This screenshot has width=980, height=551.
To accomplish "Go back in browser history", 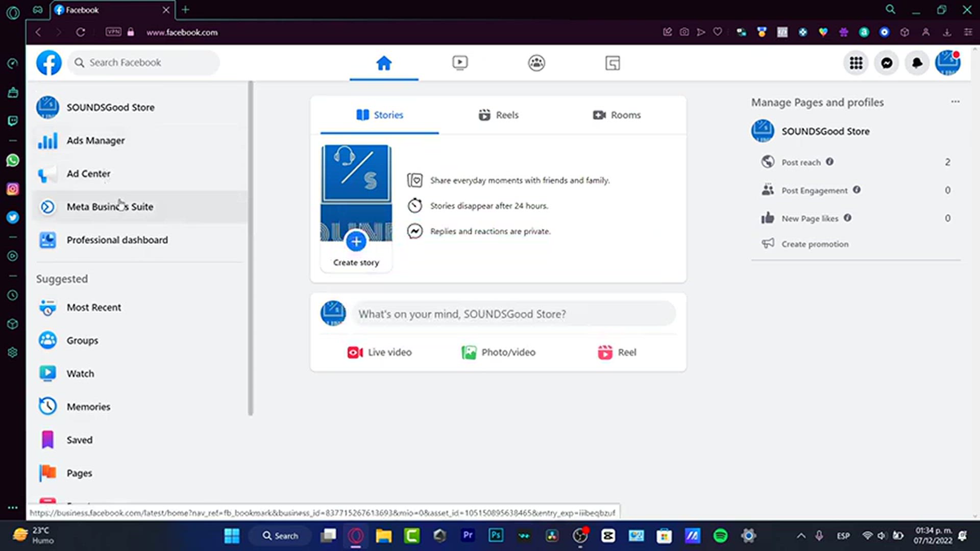I will click(38, 32).
